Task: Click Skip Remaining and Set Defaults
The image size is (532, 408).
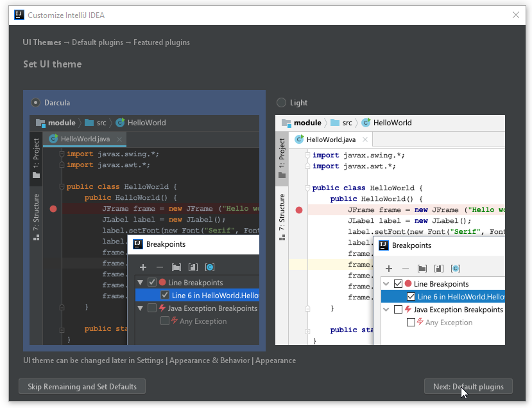Action: (x=82, y=386)
